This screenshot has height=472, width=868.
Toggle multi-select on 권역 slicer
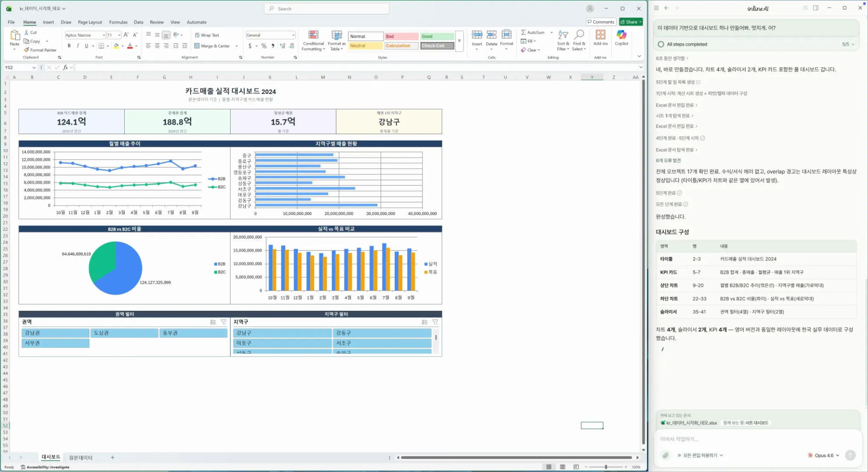tap(213, 322)
